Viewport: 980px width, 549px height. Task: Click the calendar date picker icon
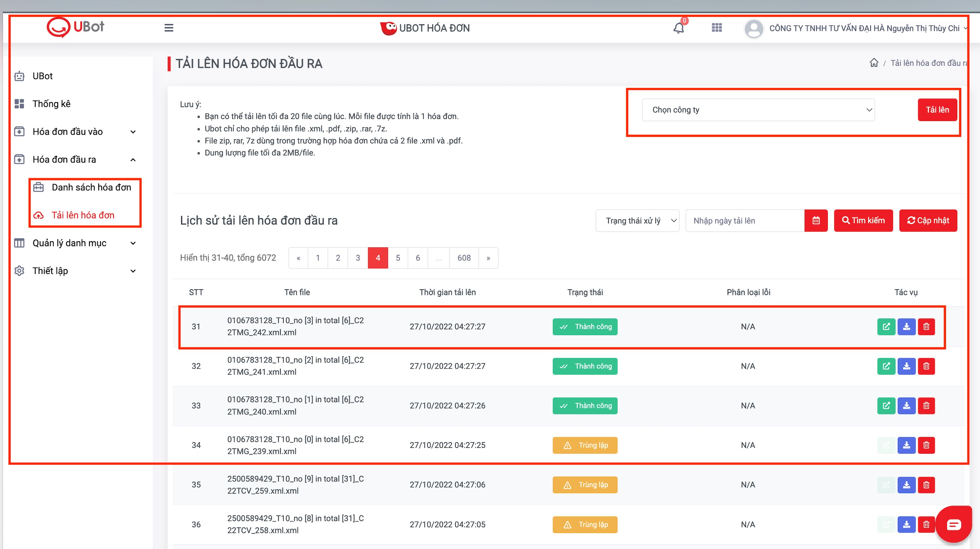(x=816, y=221)
